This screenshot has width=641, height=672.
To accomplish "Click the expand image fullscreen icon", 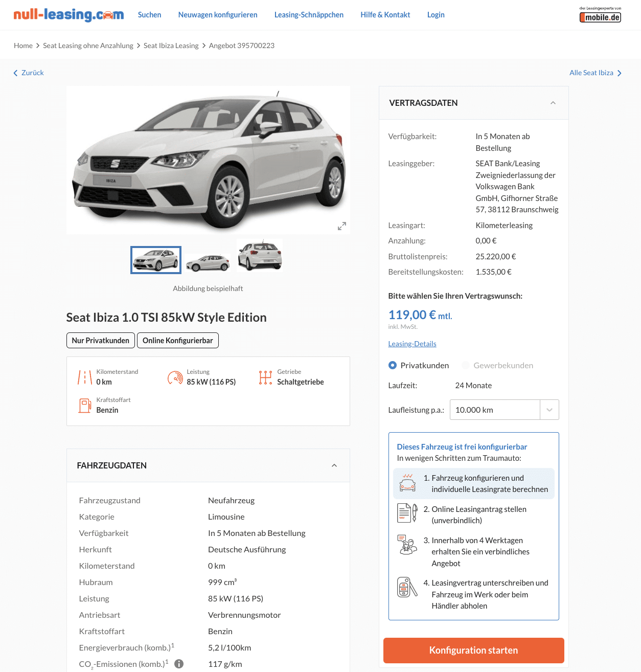I will coord(342,226).
